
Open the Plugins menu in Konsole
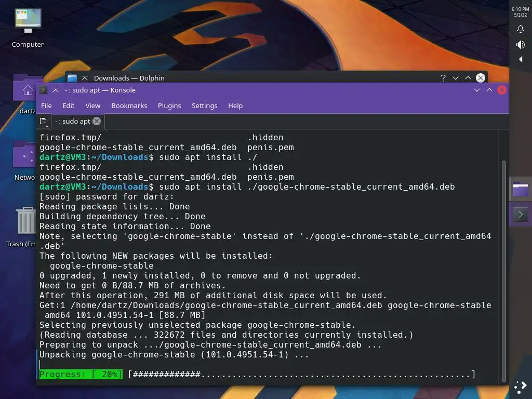tap(169, 105)
